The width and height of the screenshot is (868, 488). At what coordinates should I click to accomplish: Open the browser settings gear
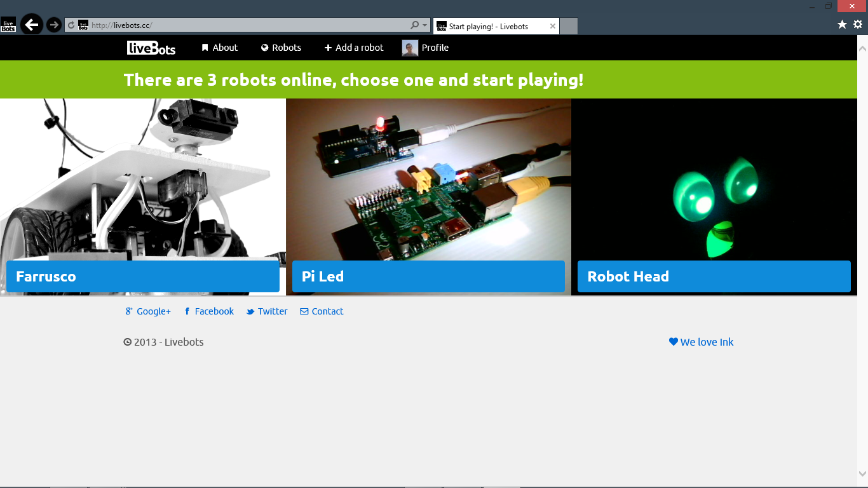(858, 25)
